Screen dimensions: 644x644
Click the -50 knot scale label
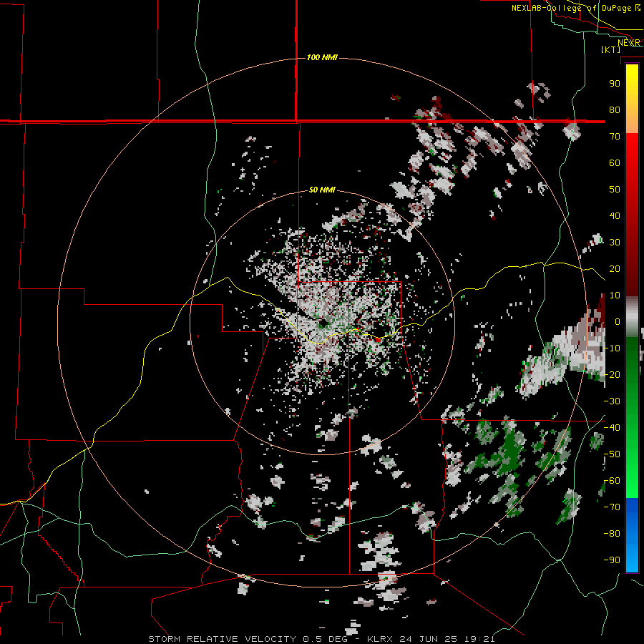(612, 454)
